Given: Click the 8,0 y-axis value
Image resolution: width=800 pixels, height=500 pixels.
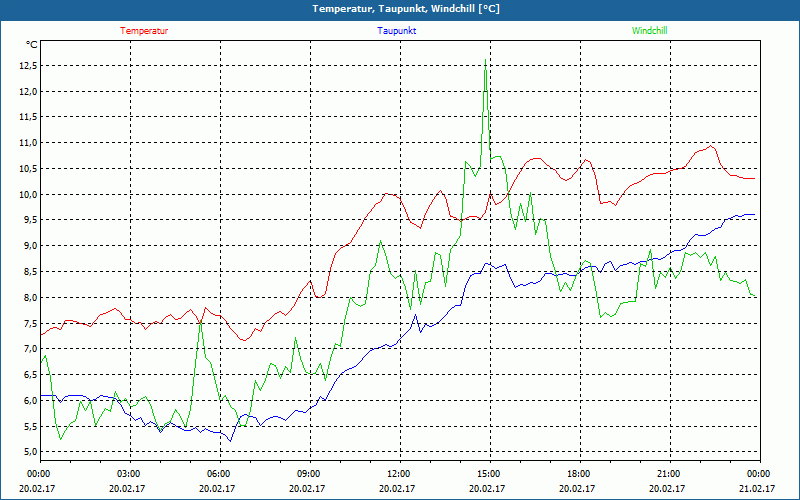Looking at the screenshot, I should pyautogui.click(x=31, y=297).
